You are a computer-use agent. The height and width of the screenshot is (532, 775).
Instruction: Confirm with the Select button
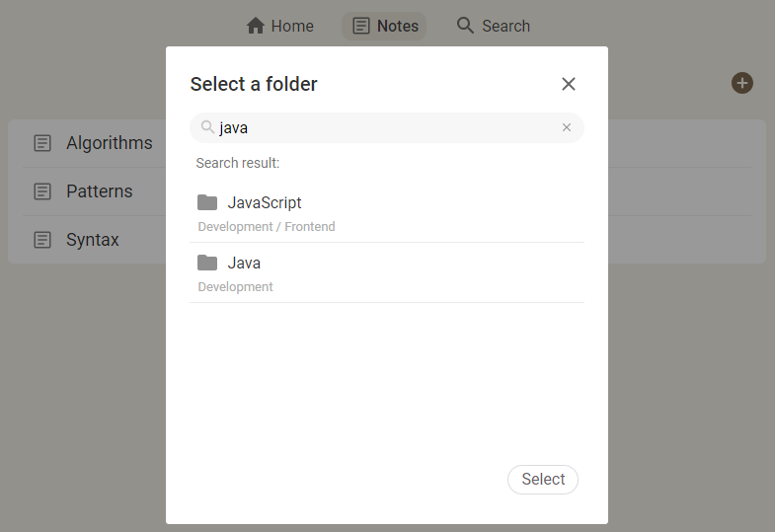(x=543, y=479)
